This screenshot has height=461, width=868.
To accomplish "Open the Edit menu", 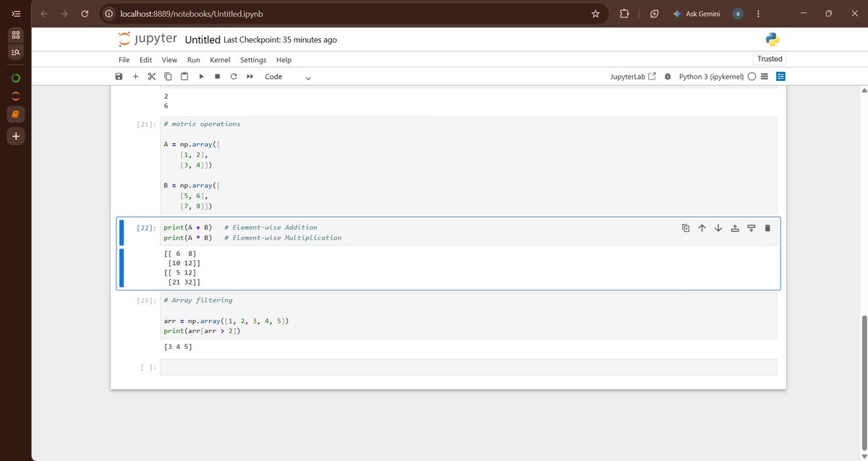I will point(146,60).
